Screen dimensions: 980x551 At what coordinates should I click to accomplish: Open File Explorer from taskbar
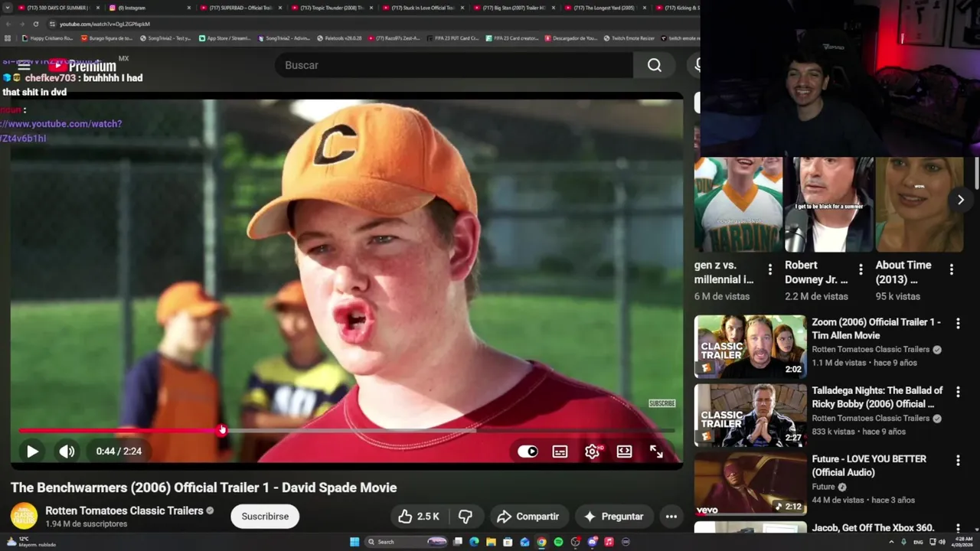coord(491,542)
